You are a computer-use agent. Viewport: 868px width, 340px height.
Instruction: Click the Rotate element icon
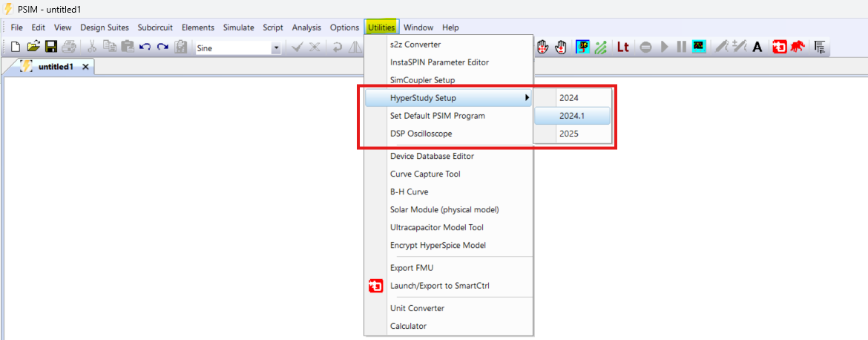tap(337, 48)
